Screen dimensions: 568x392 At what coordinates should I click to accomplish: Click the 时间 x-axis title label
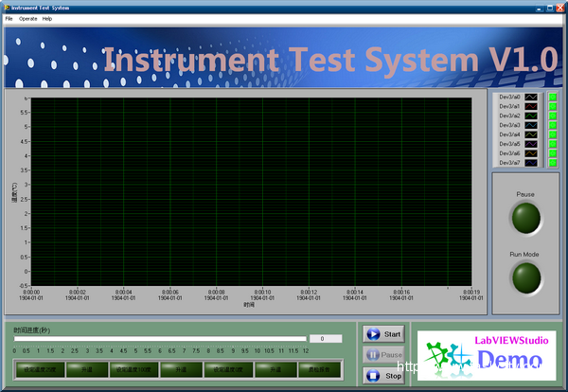click(x=249, y=305)
